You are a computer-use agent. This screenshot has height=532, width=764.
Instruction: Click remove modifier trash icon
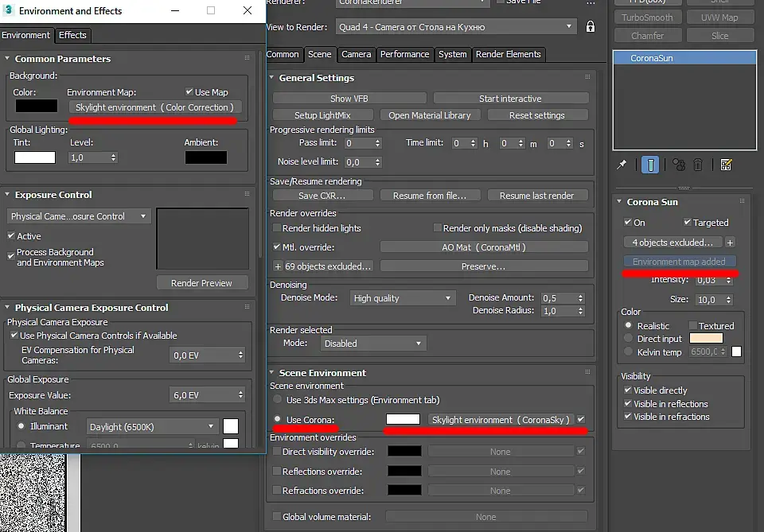click(698, 165)
